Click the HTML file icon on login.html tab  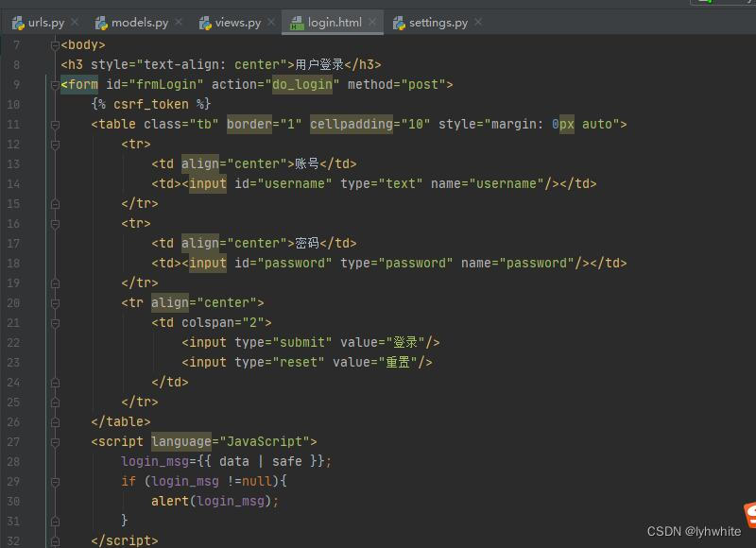pos(297,23)
